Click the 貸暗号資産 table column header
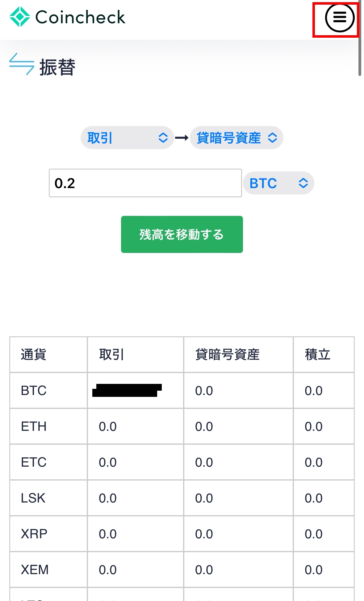Image resolution: width=364 pixels, height=601 pixels. [x=227, y=355]
